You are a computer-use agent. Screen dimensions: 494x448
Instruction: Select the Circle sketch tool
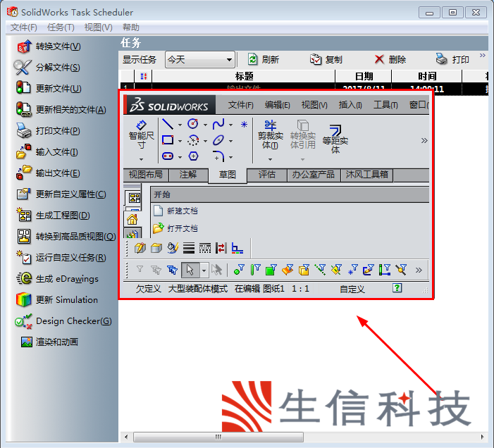pos(193,124)
